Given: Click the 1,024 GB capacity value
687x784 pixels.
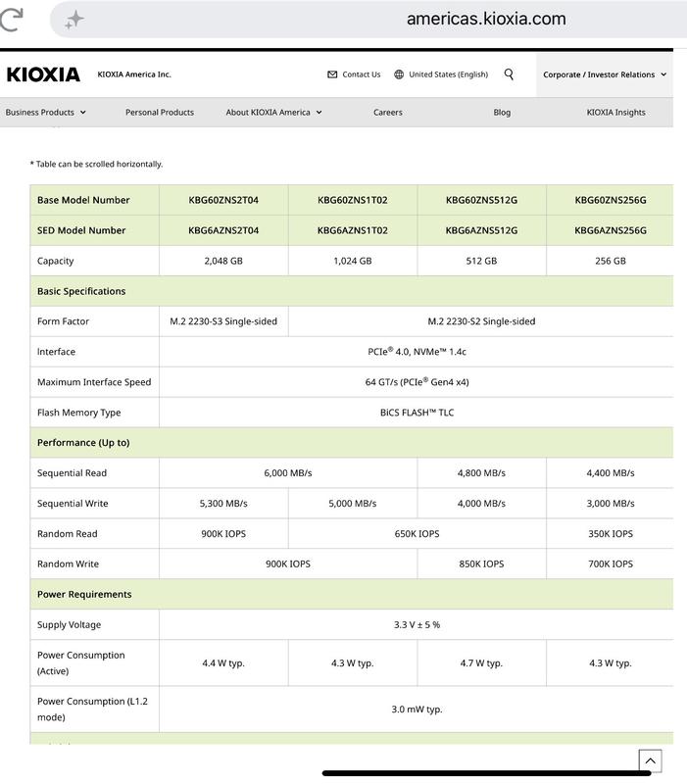Looking at the screenshot, I should click(353, 261).
